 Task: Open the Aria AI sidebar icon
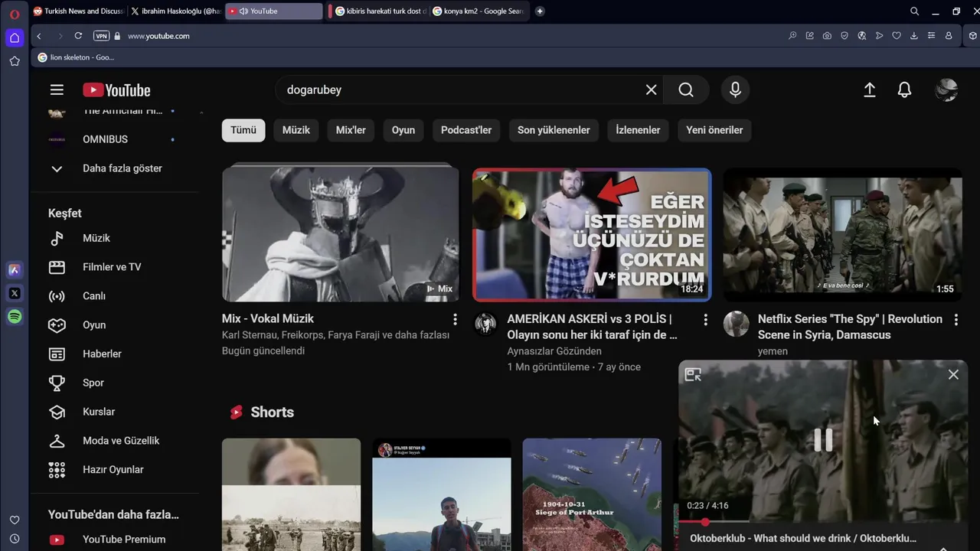coord(15,269)
